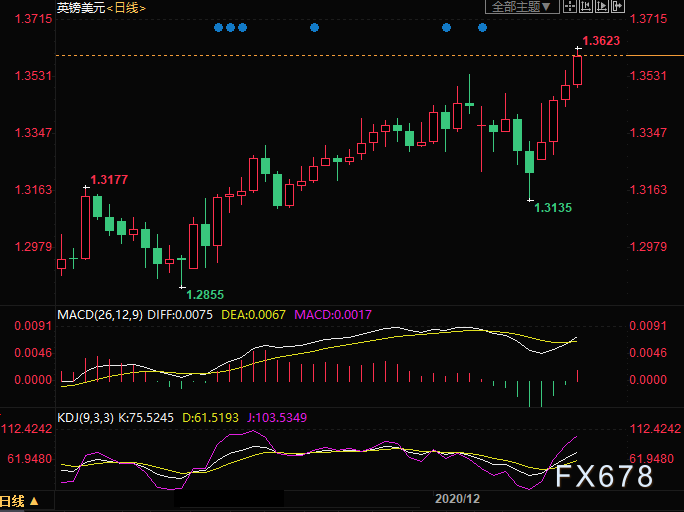Click the left KDJ axis value 112.4242
The width and height of the screenshot is (684, 512).
(27, 429)
